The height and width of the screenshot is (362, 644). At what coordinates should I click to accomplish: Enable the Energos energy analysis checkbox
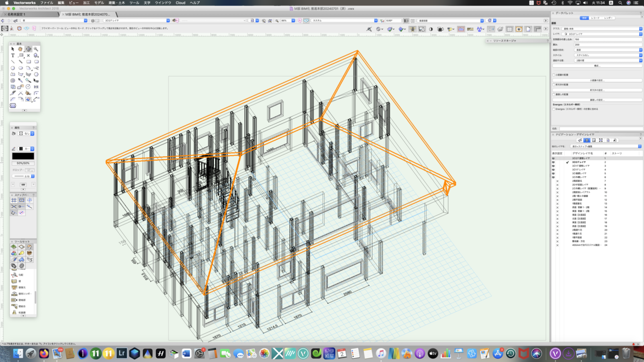click(x=554, y=109)
